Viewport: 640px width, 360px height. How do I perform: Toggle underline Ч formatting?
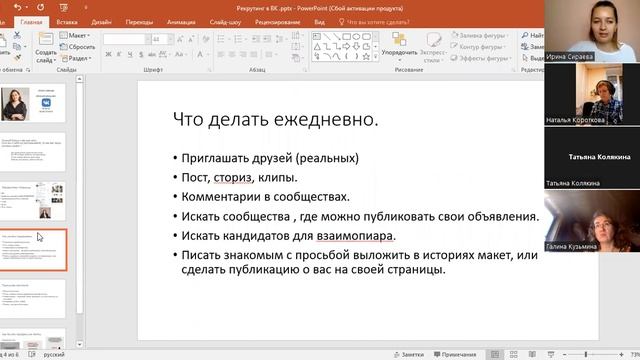[130, 54]
